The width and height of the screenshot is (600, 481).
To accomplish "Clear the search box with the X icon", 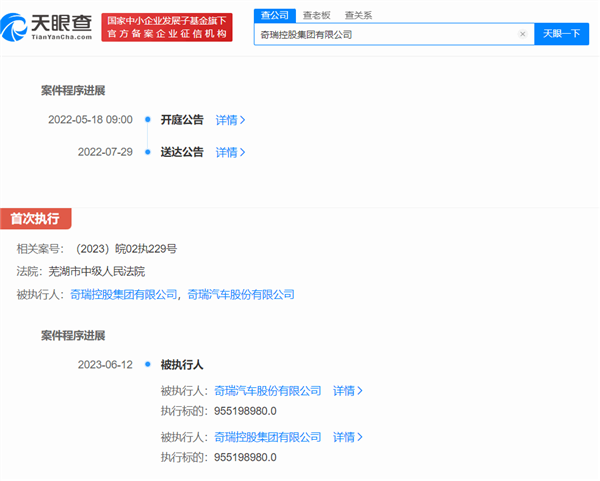I will click(522, 34).
